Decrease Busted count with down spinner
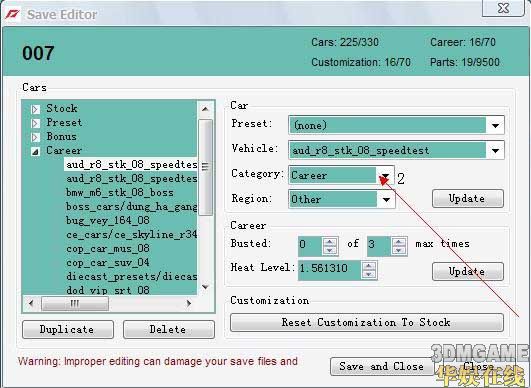 coord(330,251)
